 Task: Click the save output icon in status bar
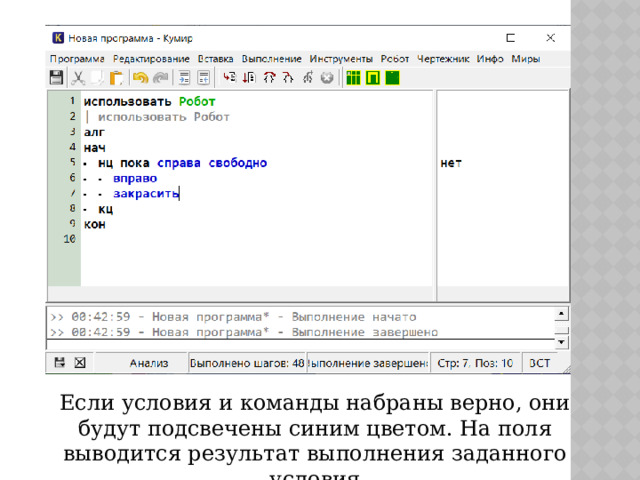(x=60, y=362)
